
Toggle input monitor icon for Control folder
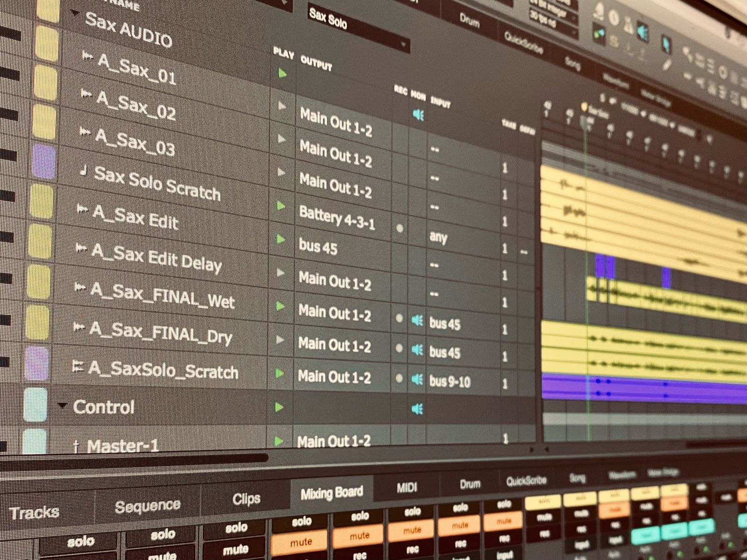coord(417,409)
